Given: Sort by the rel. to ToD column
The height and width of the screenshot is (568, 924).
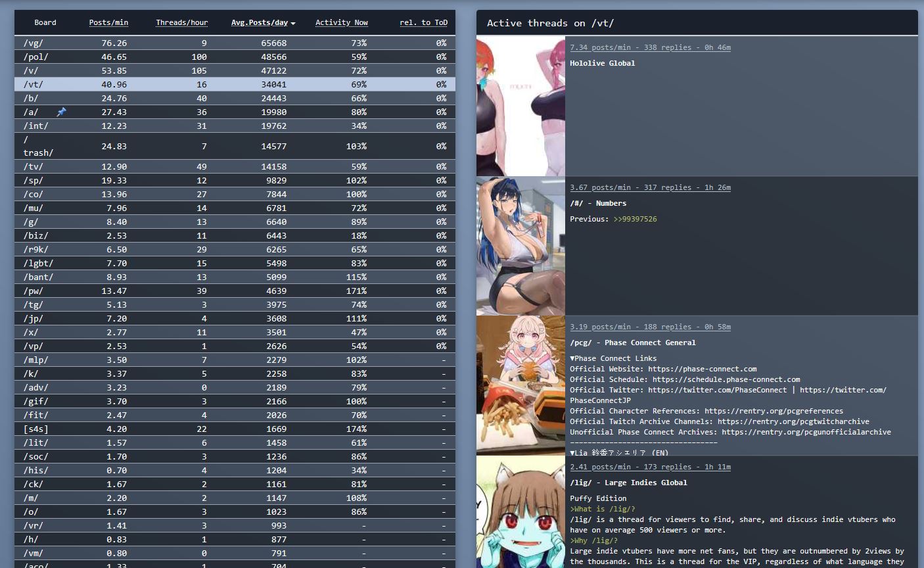Looking at the screenshot, I should pyautogui.click(x=424, y=22).
